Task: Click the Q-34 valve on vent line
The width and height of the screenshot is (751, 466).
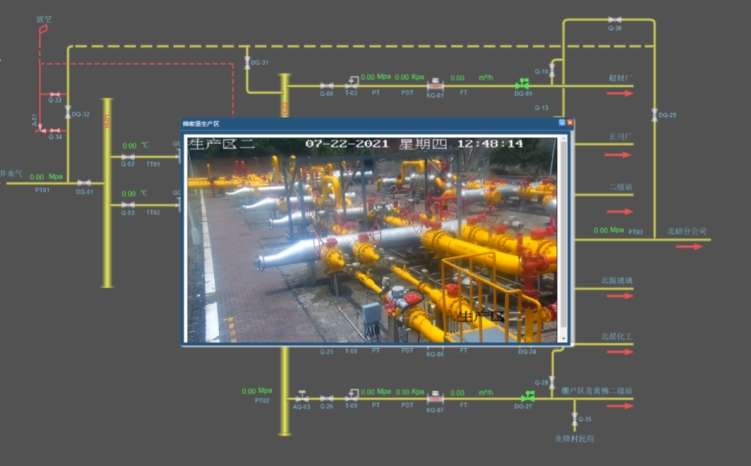Action: pyautogui.click(x=55, y=130)
